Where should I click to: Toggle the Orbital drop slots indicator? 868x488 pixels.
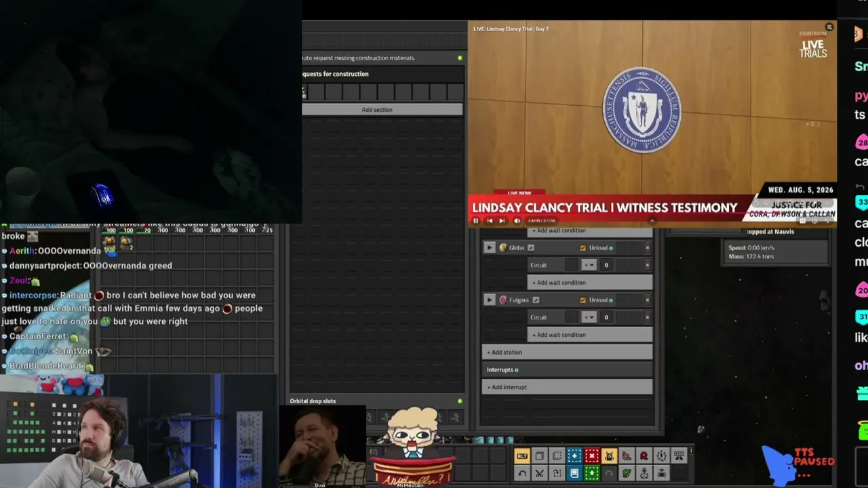460,401
